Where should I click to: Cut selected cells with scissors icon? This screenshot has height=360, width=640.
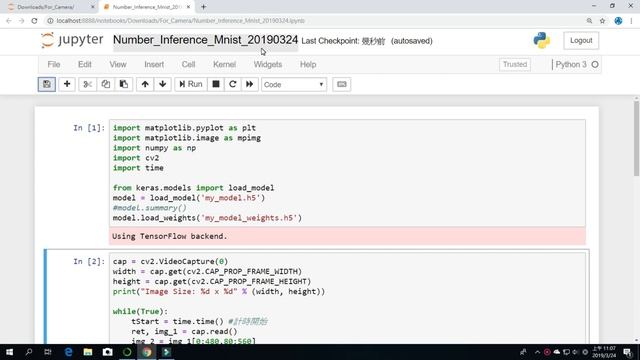click(87, 84)
